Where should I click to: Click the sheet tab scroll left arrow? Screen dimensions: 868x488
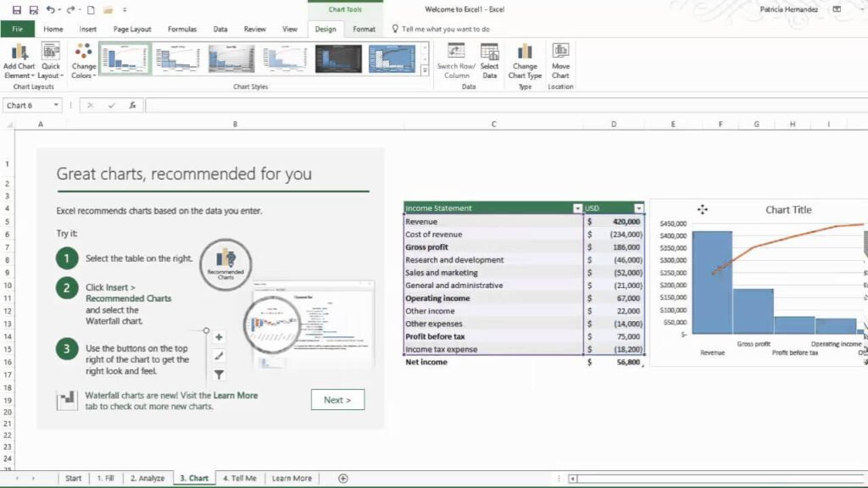point(17,478)
